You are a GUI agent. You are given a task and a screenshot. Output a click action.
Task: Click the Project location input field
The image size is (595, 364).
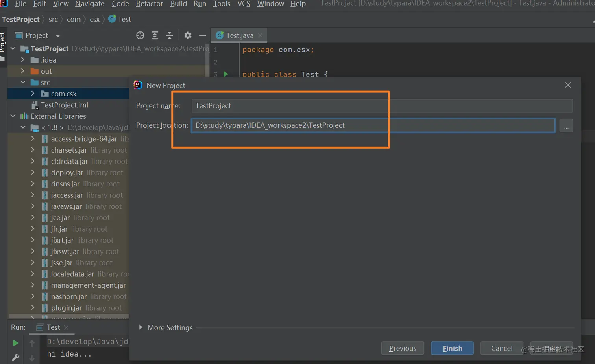click(373, 125)
